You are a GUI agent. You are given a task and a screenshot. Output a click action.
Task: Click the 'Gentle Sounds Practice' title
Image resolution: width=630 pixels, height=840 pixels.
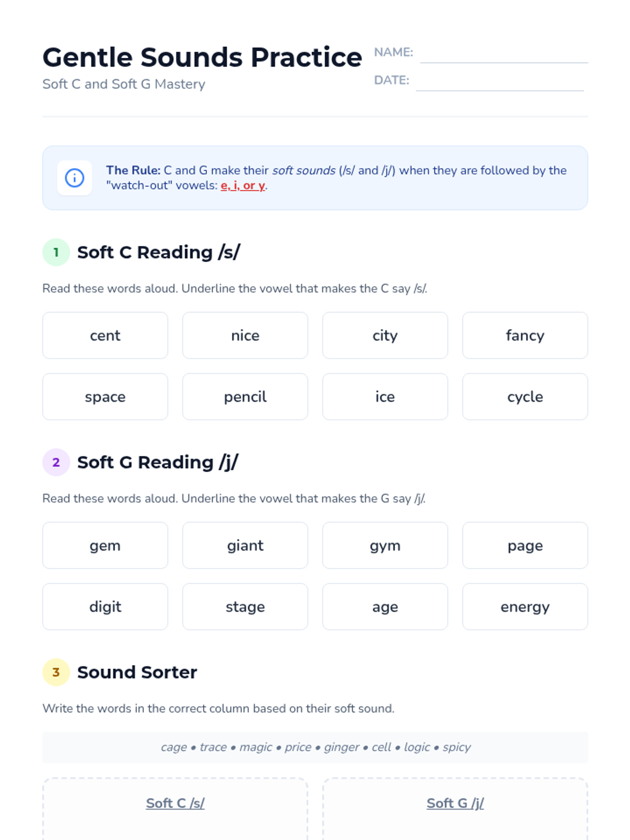[202, 57]
